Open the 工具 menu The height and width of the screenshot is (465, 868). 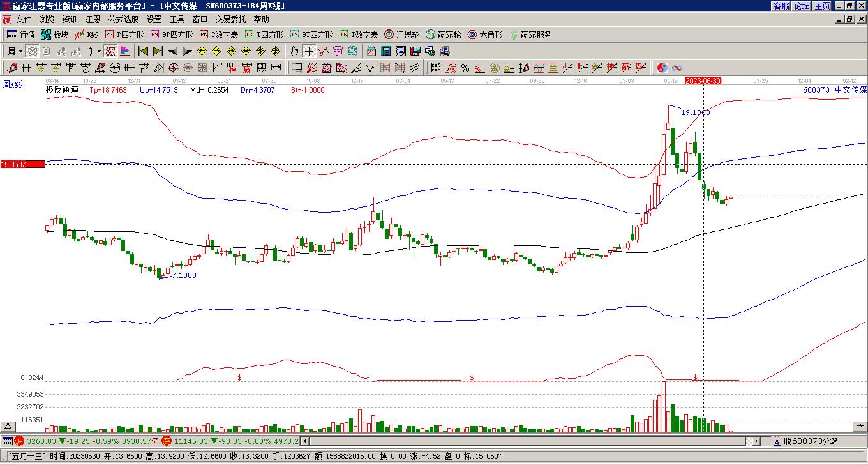pos(177,19)
